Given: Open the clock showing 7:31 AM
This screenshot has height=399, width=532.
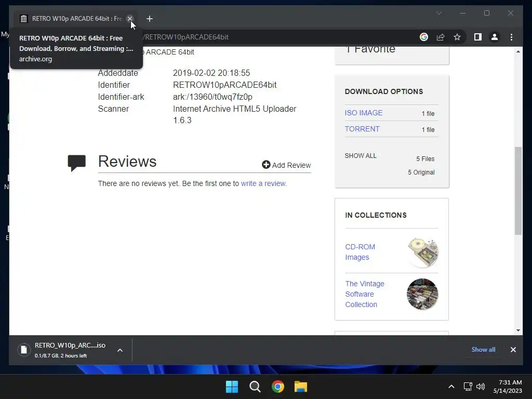Looking at the screenshot, I should click(508, 387).
